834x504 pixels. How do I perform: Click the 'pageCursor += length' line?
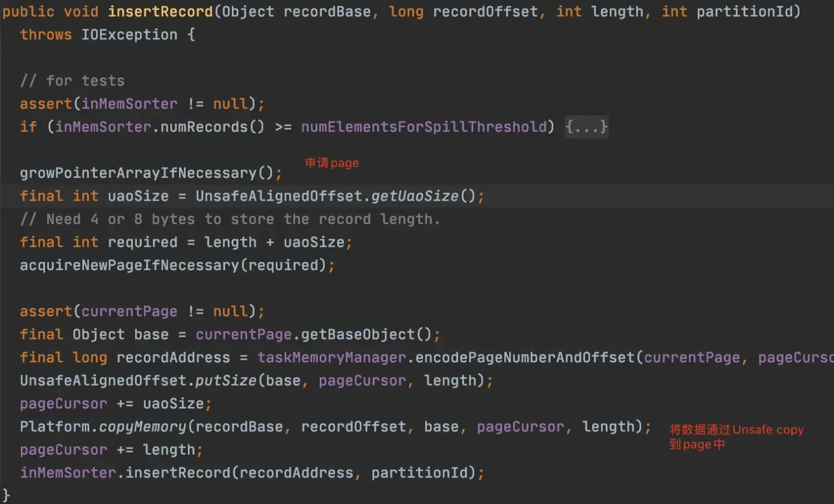pos(111,450)
